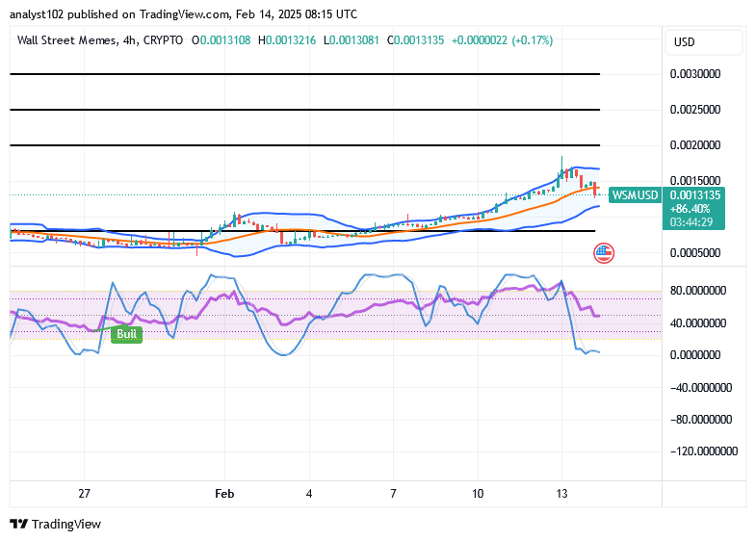Click the +0.17% change percentage

coord(533,40)
